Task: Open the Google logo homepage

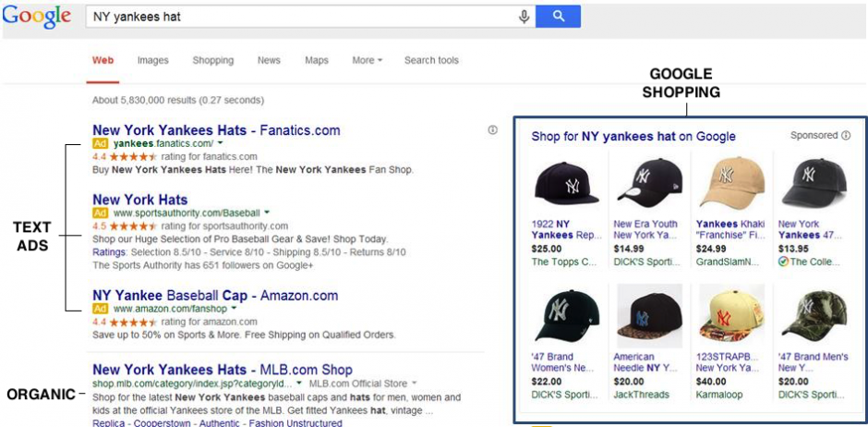Action: point(36,17)
